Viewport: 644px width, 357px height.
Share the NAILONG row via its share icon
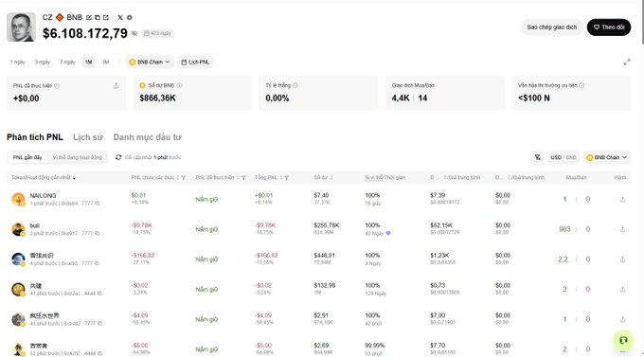[622, 199]
